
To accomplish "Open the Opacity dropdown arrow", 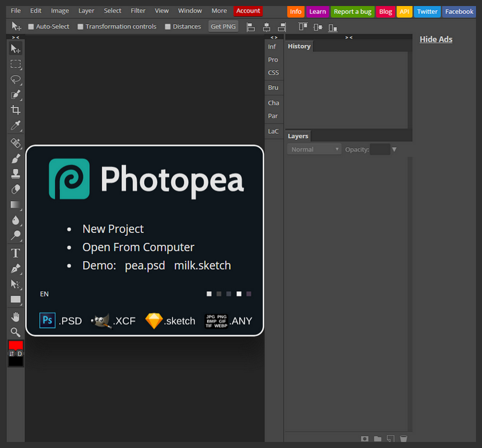I will pyautogui.click(x=394, y=148).
